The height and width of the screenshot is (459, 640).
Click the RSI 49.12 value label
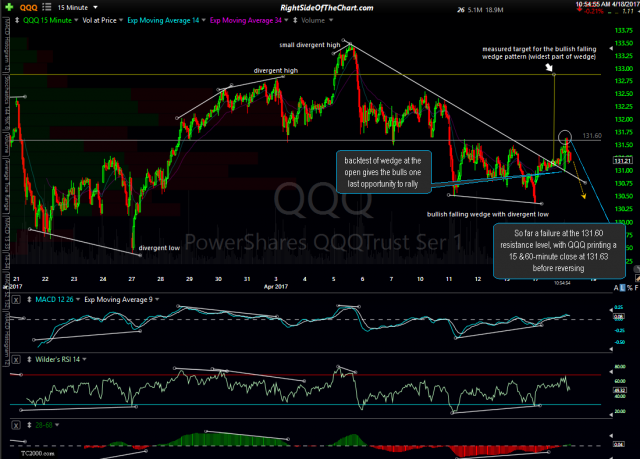[620, 390]
